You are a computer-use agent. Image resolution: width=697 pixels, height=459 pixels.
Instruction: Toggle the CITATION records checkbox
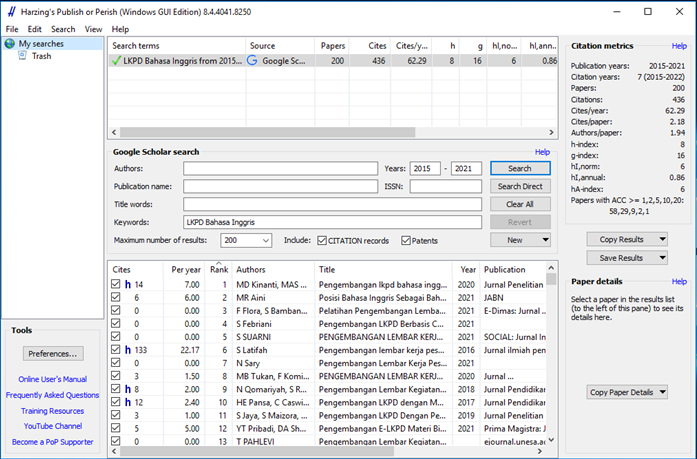322,240
